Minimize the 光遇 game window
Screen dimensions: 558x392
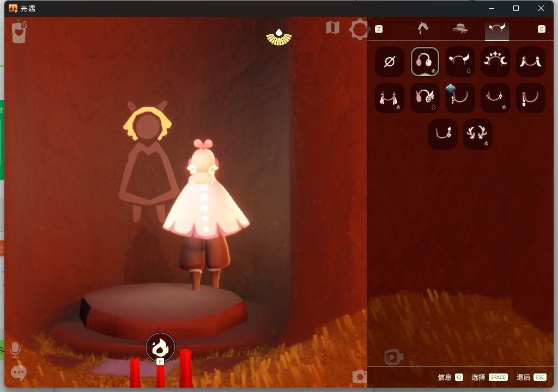coord(492,8)
